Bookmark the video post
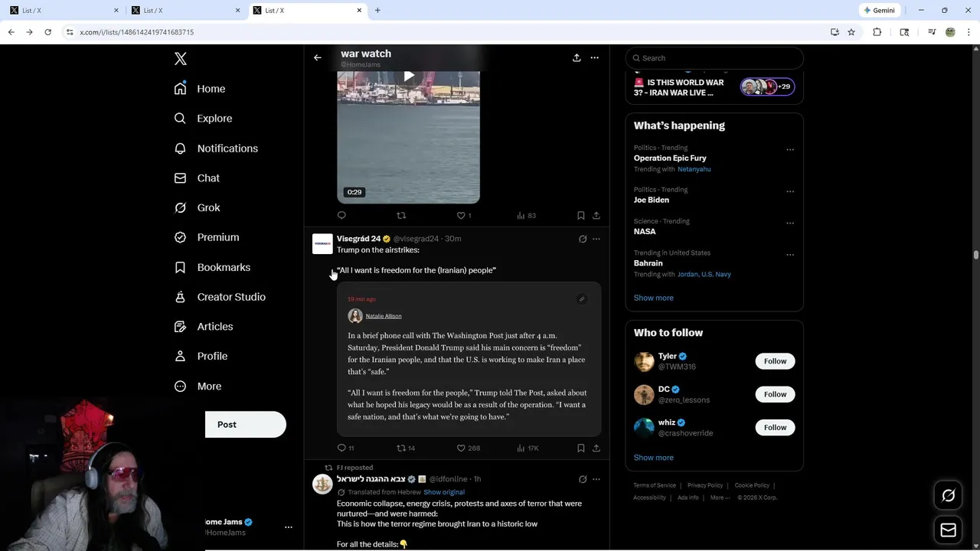 coord(581,216)
